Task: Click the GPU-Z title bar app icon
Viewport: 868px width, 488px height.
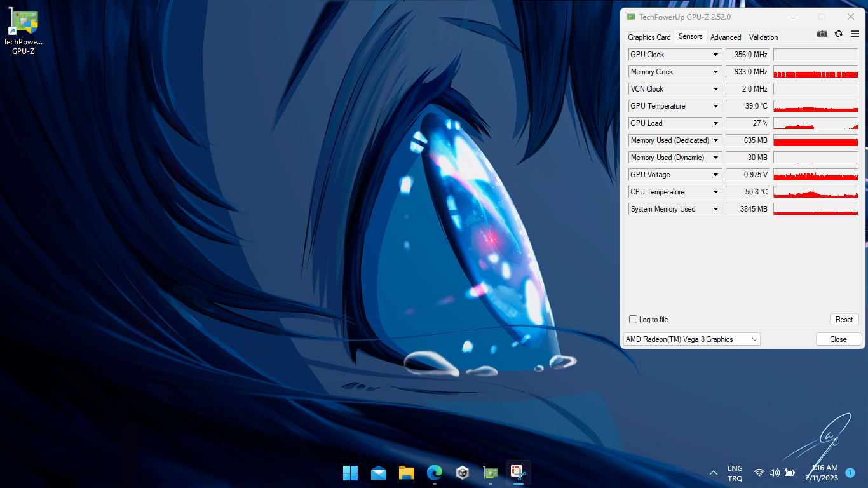Action: coord(630,17)
